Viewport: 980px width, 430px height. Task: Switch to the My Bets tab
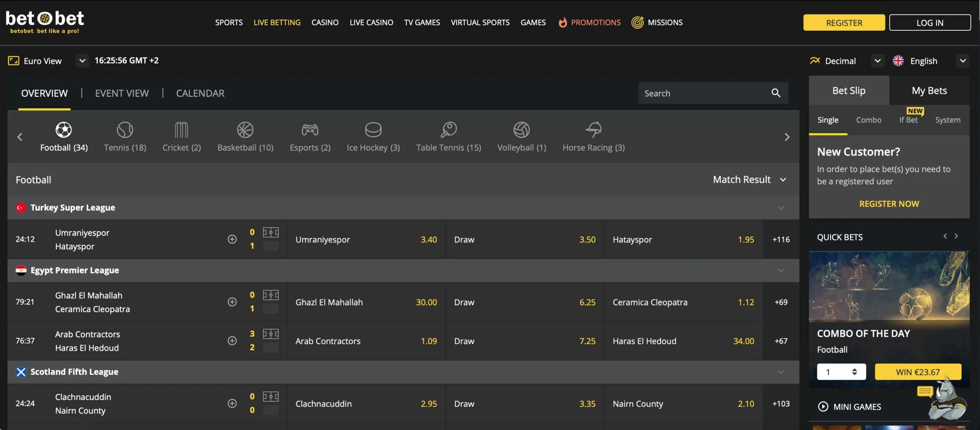pyautogui.click(x=929, y=90)
